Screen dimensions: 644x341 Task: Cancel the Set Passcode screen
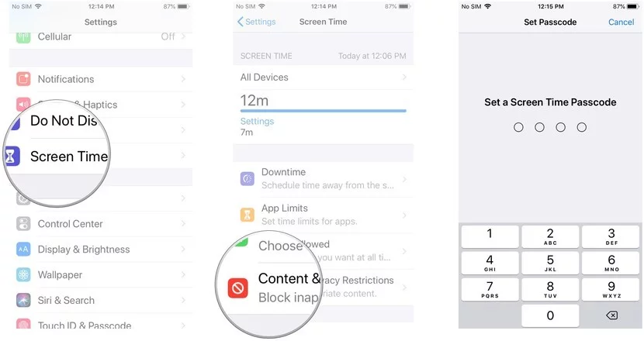[x=621, y=22]
